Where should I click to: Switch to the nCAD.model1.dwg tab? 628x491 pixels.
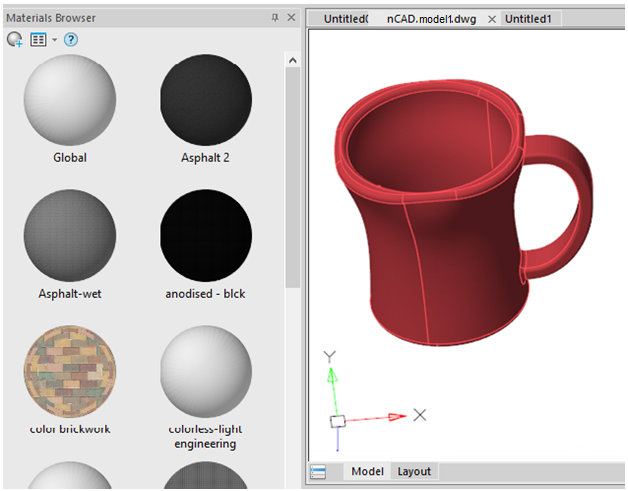(431, 19)
